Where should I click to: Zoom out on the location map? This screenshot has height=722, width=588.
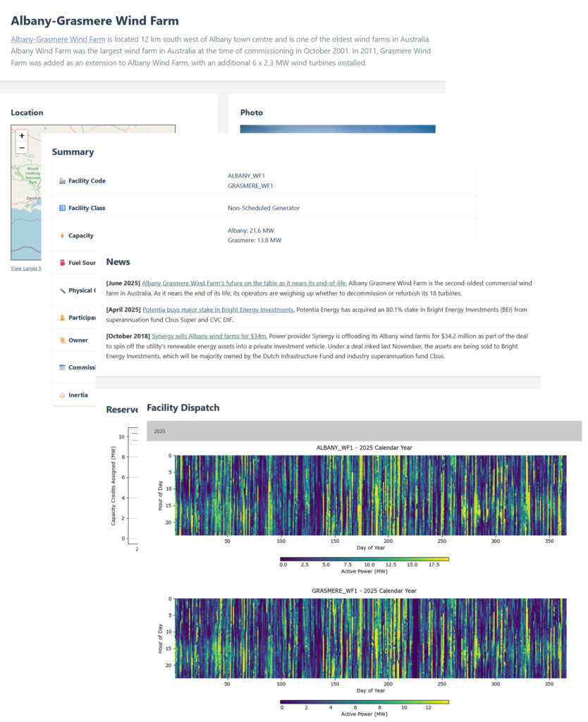(x=22, y=147)
